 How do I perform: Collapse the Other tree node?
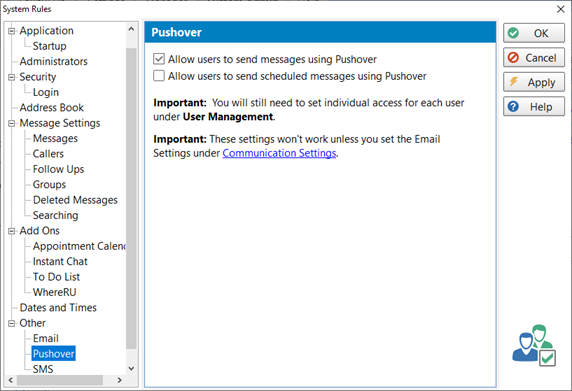(x=12, y=324)
